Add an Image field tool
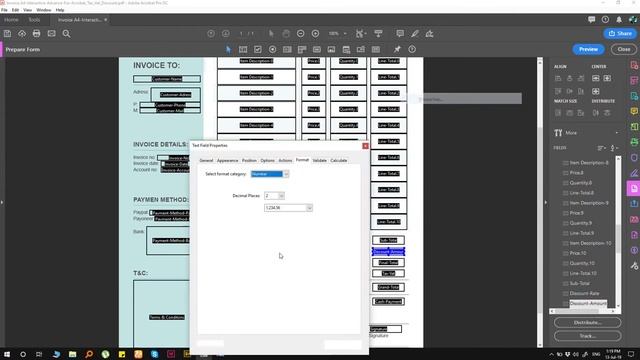Screen dimensions: 640x360 click(331, 49)
